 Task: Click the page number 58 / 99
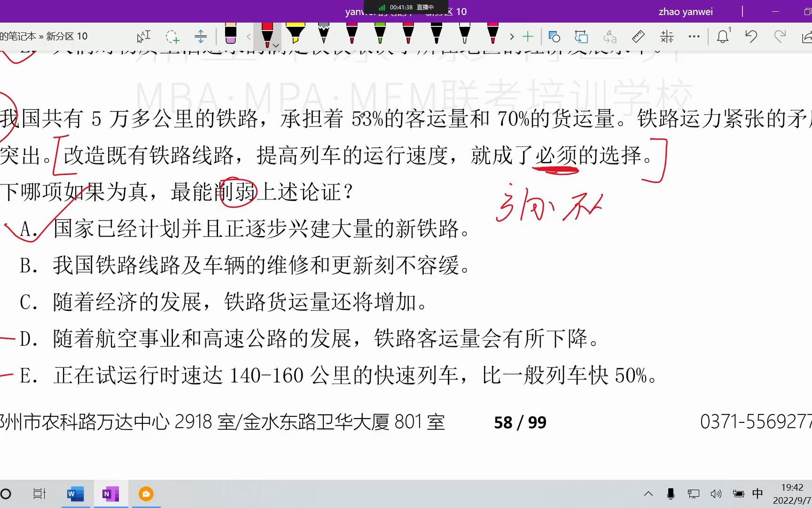[x=520, y=422]
